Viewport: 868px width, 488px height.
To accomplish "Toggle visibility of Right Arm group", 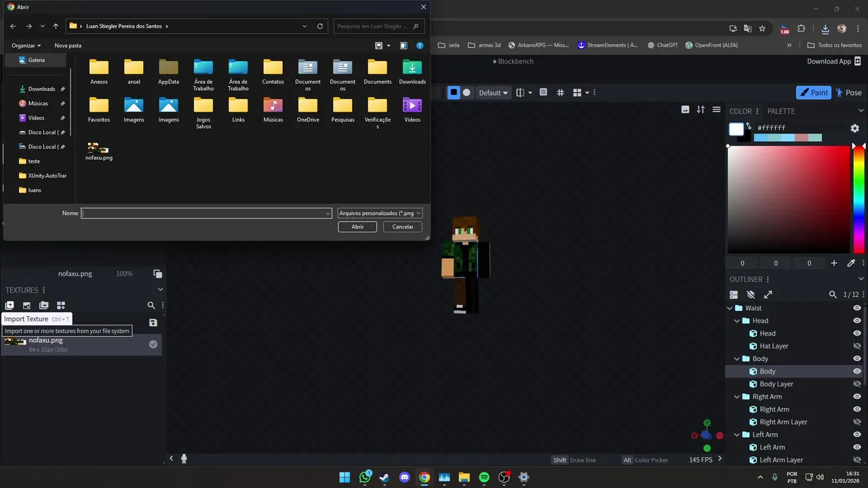I will [x=856, y=396].
